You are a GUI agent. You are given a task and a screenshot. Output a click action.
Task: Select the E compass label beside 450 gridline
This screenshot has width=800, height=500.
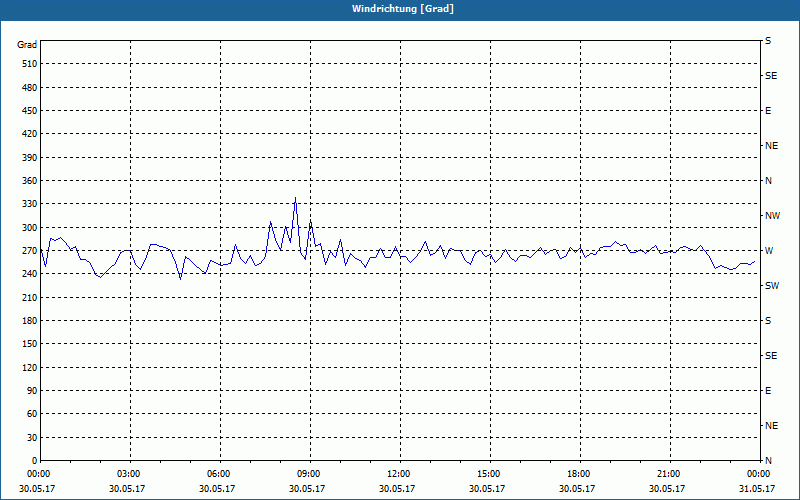coord(768,111)
